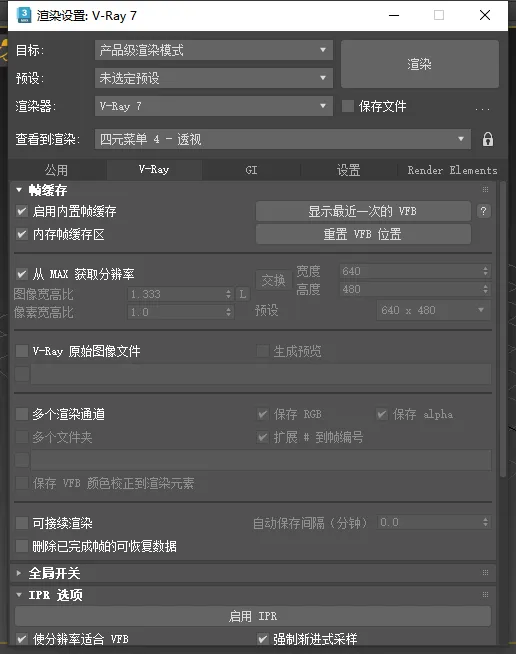Click the IPR 选项 rollout grip dots
516x654 pixels.
pos(485,594)
